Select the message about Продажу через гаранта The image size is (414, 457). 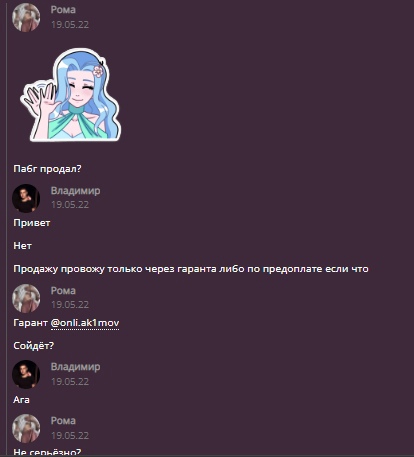(191, 269)
